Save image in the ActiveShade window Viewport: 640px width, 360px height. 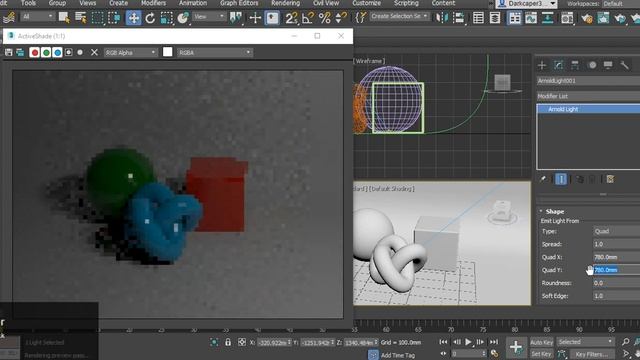pos(9,52)
